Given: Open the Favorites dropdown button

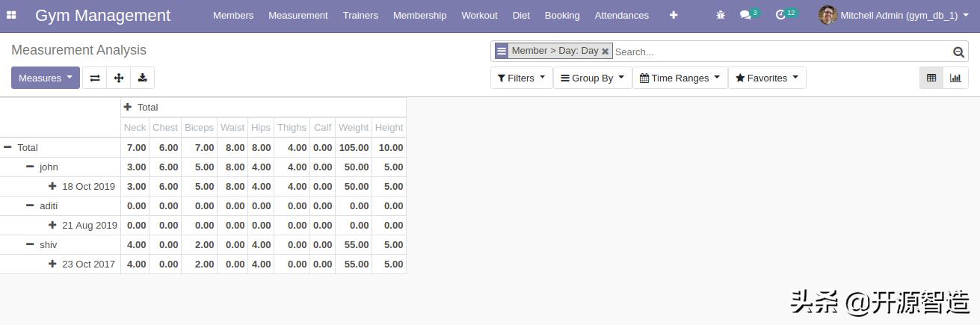Looking at the screenshot, I should 767,78.
